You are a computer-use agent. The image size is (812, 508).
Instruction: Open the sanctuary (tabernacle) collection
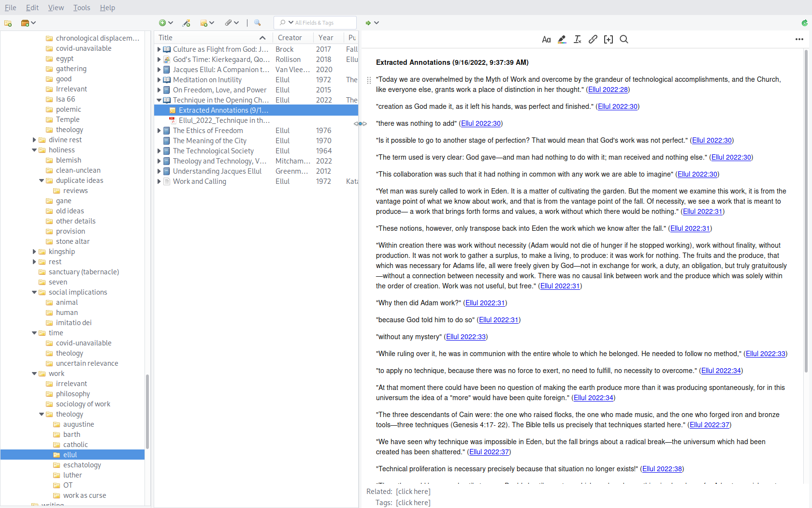[84, 272]
